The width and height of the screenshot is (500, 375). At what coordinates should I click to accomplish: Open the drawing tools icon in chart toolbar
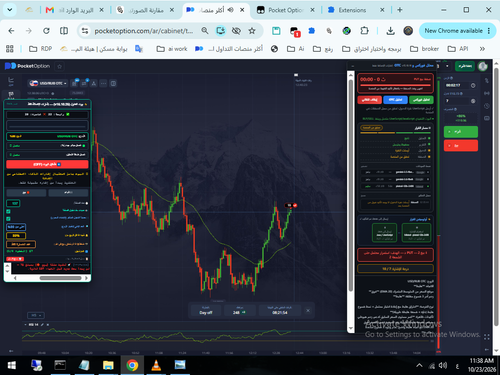(94, 83)
